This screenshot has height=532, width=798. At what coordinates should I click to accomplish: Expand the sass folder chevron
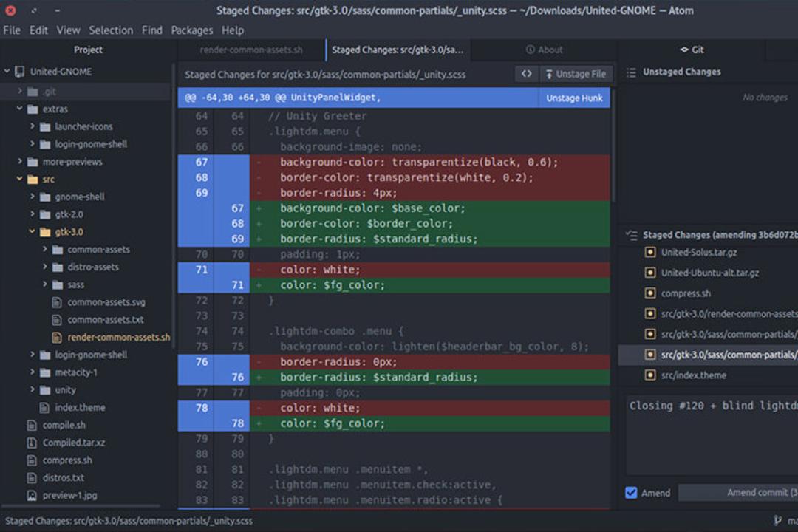(x=45, y=284)
